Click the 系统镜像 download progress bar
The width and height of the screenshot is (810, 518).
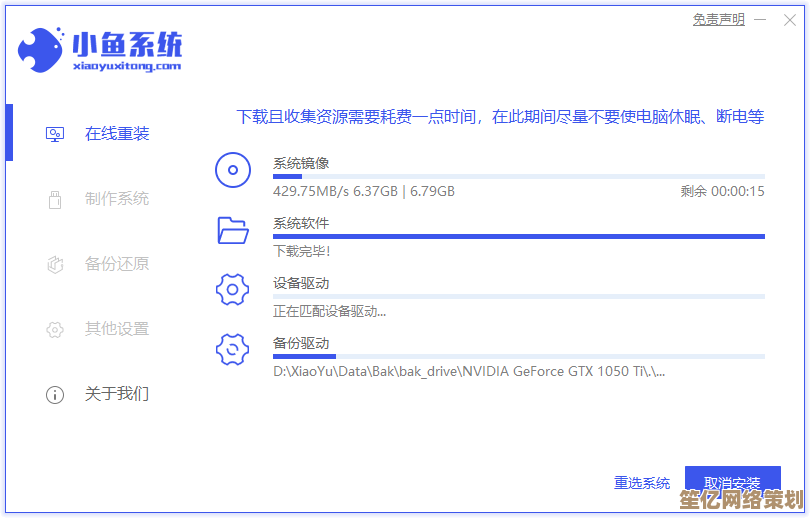point(518,177)
